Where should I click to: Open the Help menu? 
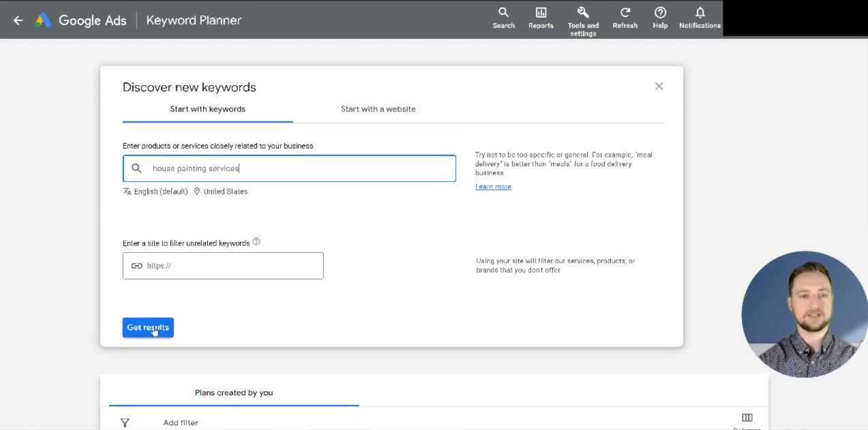click(x=660, y=18)
